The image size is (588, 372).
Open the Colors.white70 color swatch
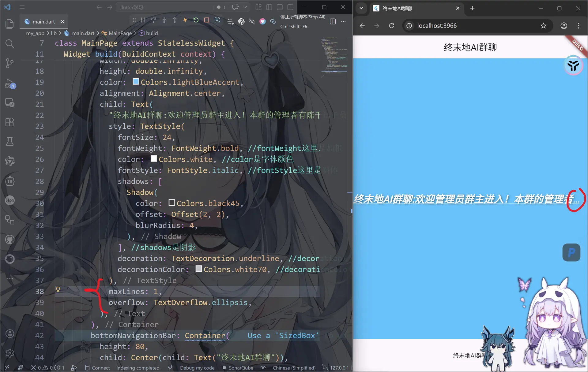click(199, 269)
